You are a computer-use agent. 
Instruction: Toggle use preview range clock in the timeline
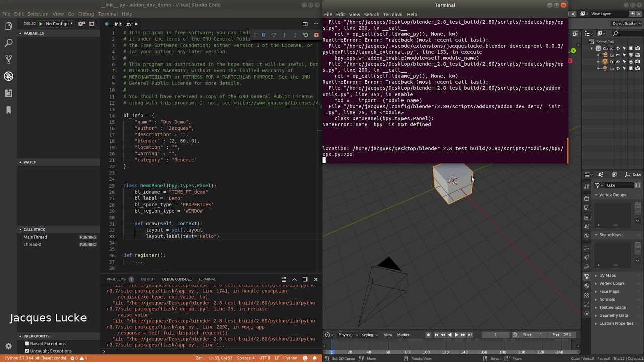tap(515, 335)
